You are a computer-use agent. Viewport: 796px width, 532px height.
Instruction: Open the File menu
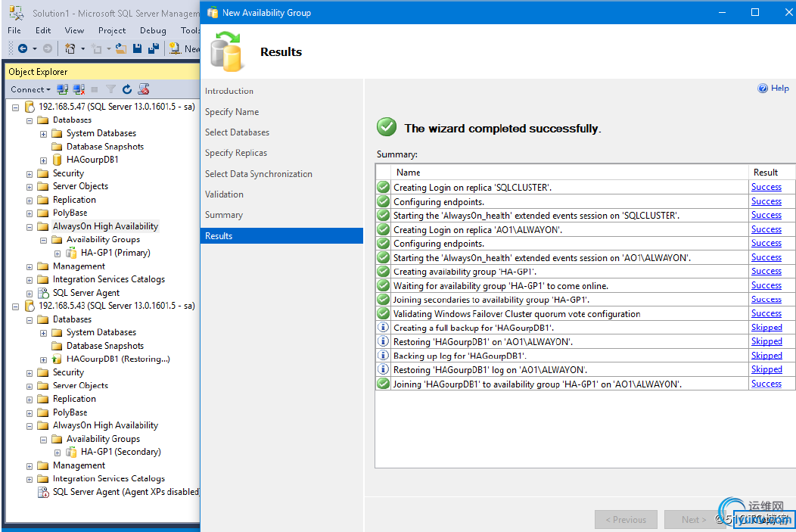[x=14, y=30]
